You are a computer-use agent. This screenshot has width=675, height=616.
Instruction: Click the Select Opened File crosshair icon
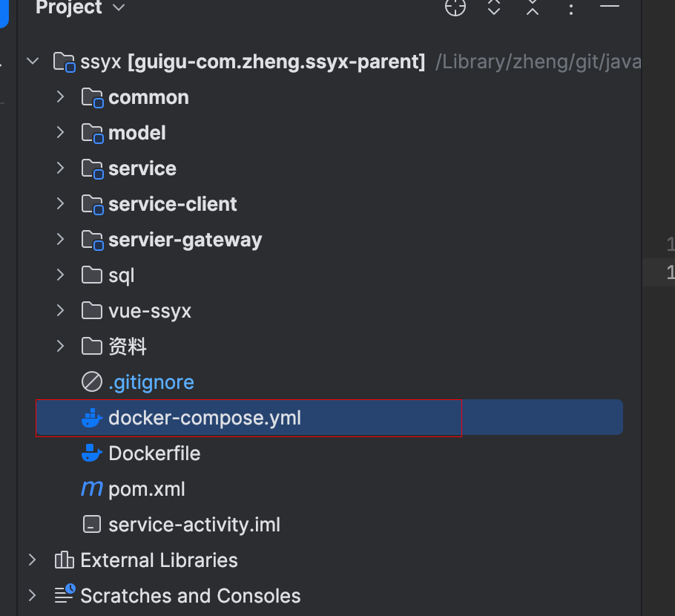[455, 7]
